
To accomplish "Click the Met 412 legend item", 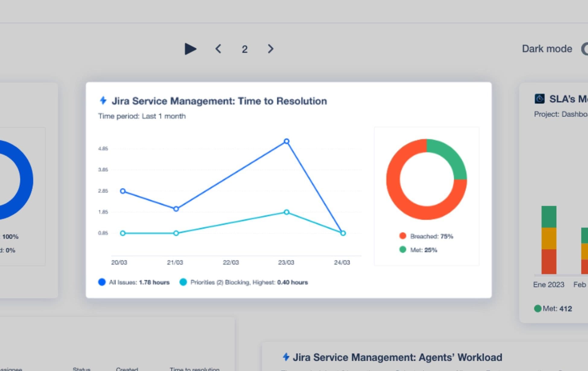I will coord(553,309).
